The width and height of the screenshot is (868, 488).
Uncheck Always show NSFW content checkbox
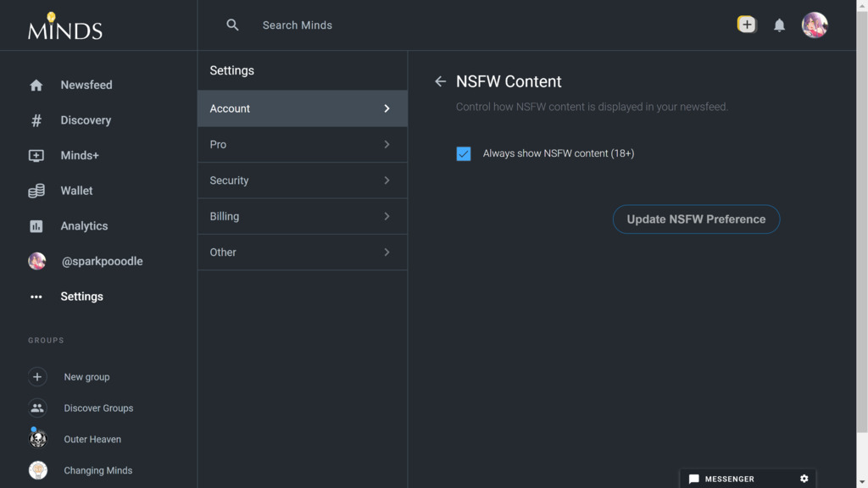tap(464, 153)
